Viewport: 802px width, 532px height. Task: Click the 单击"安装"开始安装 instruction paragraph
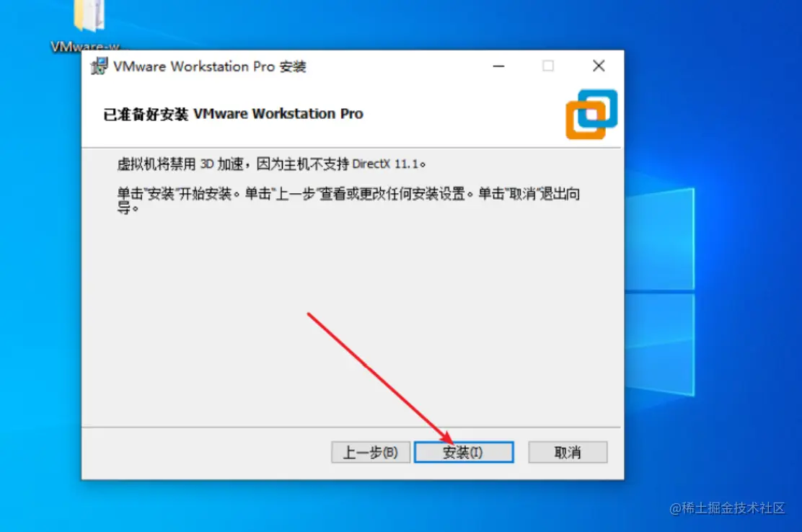click(348, 200)
